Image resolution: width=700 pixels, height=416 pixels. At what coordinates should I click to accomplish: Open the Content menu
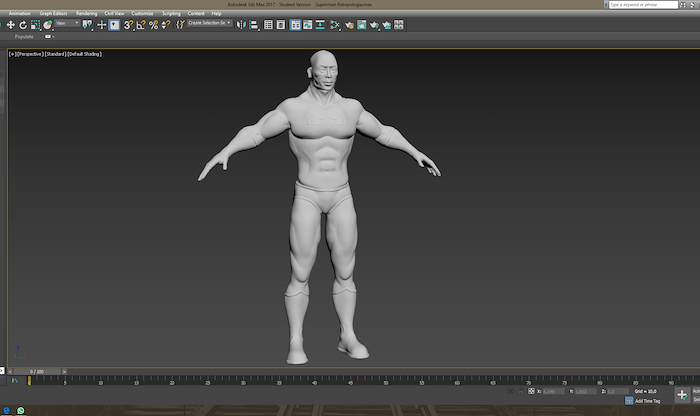tap(196, 13)
